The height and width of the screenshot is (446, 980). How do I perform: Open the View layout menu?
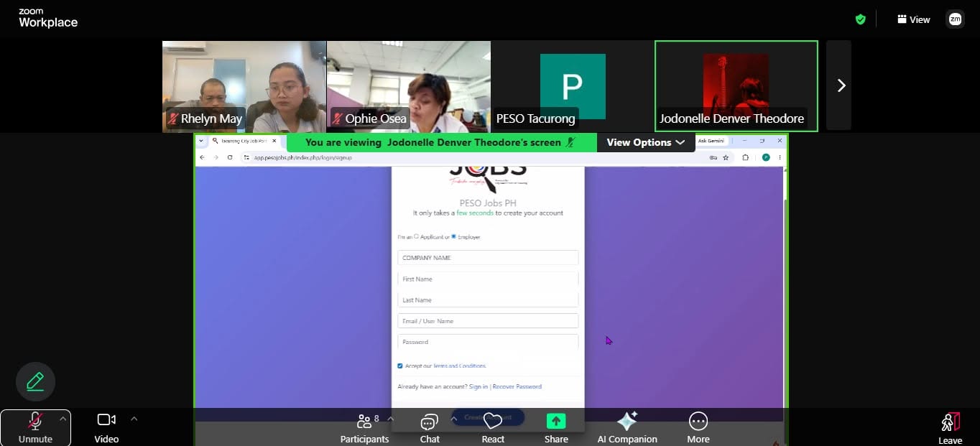[x=913, y=19]
